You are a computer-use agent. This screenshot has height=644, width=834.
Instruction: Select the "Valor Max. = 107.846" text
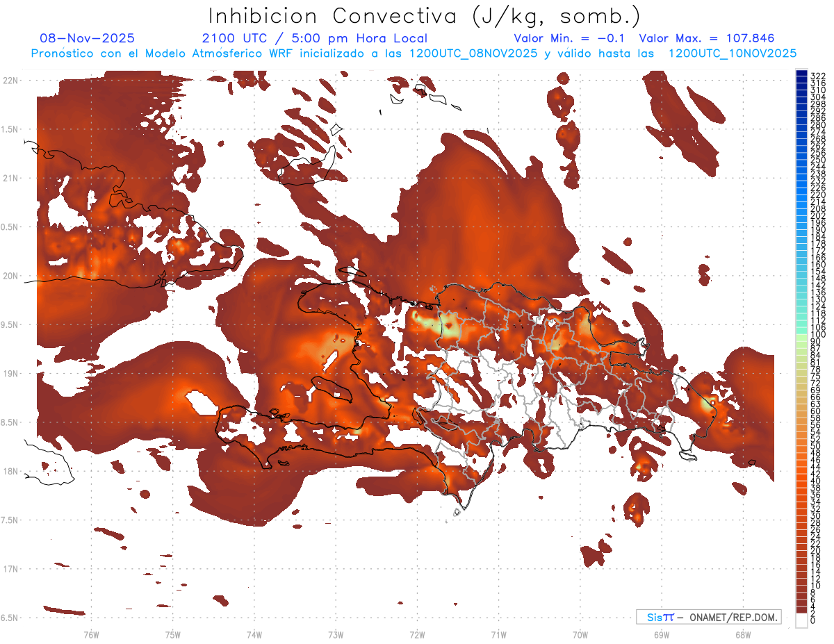(x=706, y=38)
